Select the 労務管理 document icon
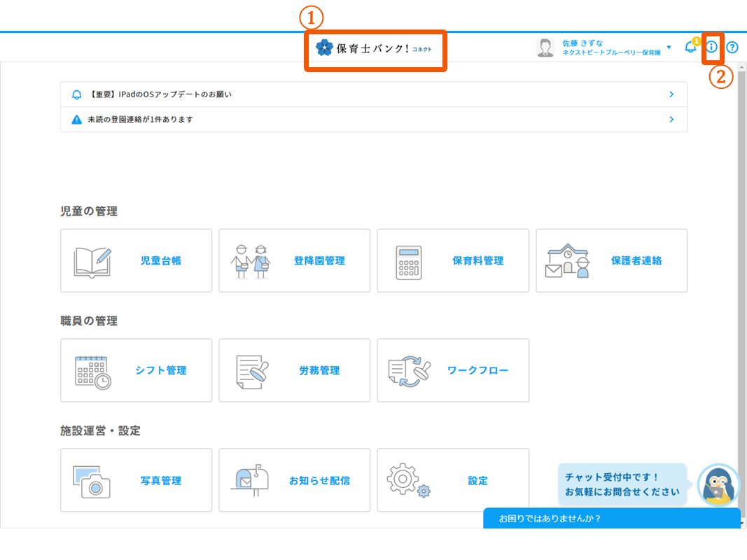 pyautogui.click(x=250, y=370)
